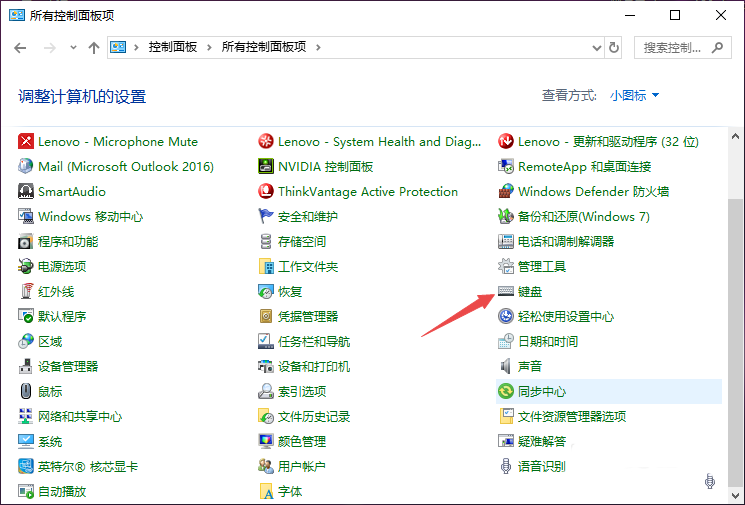745x505 pixels.
Task: Click the 区域 globe icon
Action: 26,342
